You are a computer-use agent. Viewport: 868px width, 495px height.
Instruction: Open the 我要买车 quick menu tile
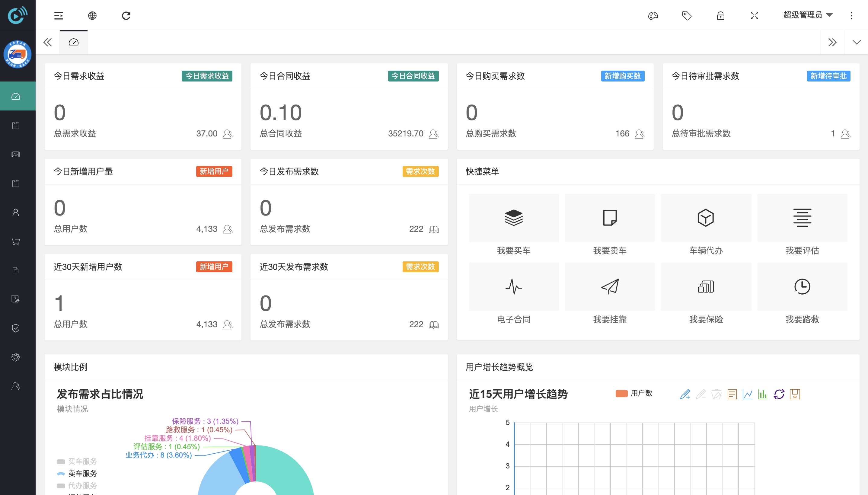514,218
